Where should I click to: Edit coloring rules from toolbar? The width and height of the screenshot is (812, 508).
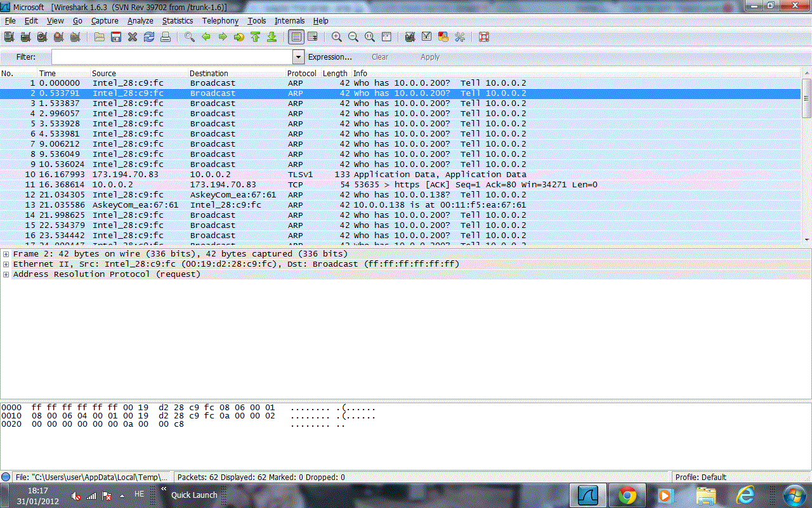(x=443, y=37)
